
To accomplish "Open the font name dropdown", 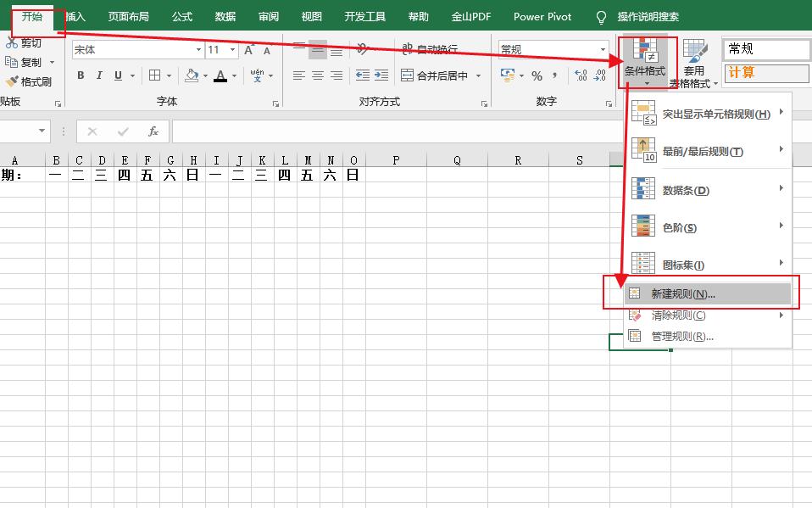I will [198, 49].
